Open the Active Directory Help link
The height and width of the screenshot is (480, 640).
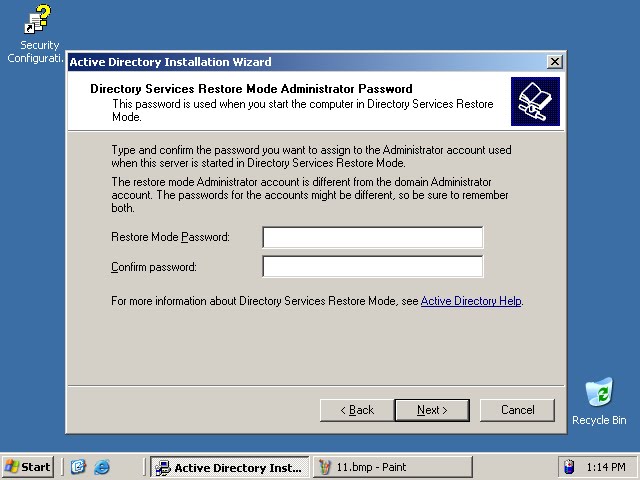[471, 301]
